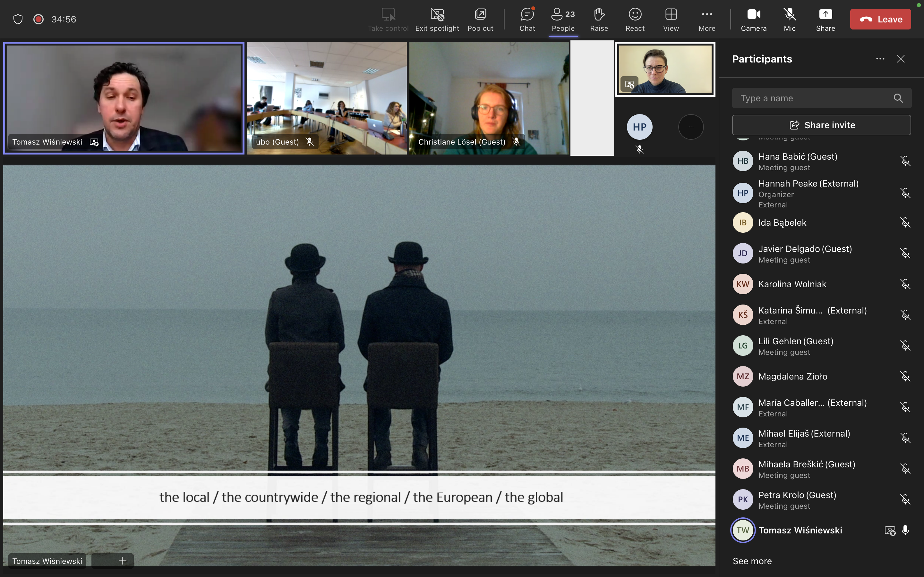
Task: Select Karolina Wolniak in participants list
Action: [792, 284]
